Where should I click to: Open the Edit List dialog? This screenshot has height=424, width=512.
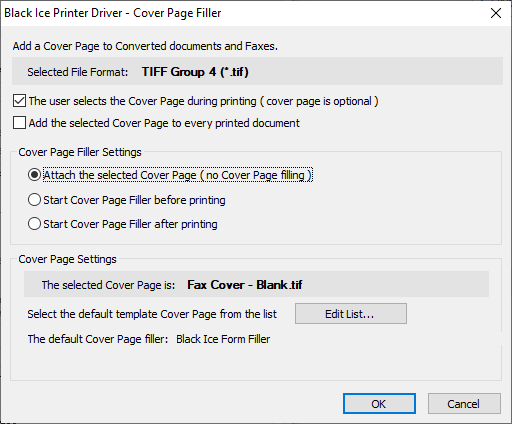351,314
